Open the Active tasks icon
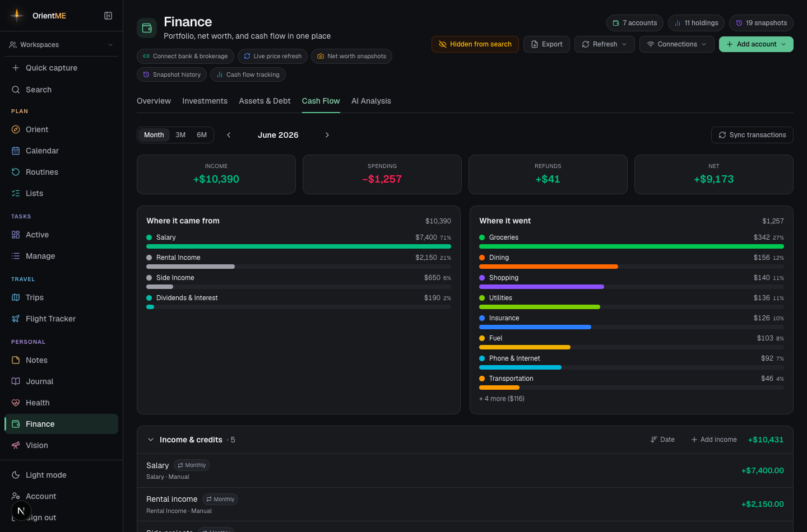The width and height of the screenshot is (807, 532). pyautogui.click(x=16, y=235)
